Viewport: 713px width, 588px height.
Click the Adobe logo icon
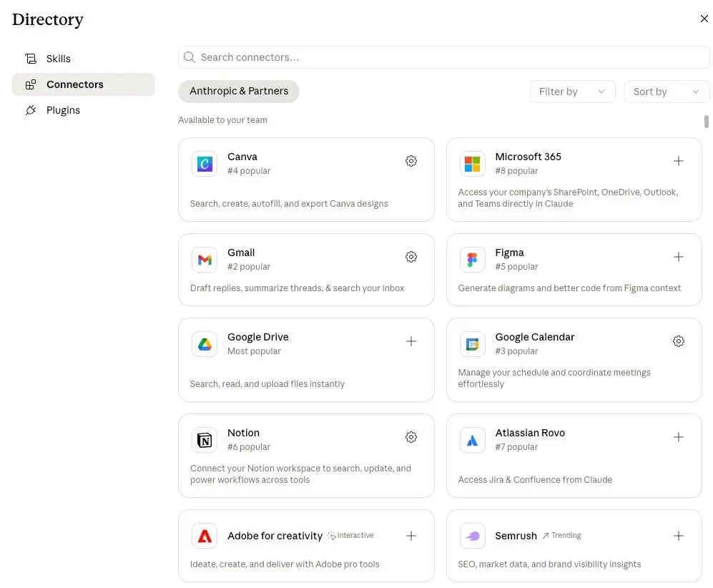coord(205,536)
